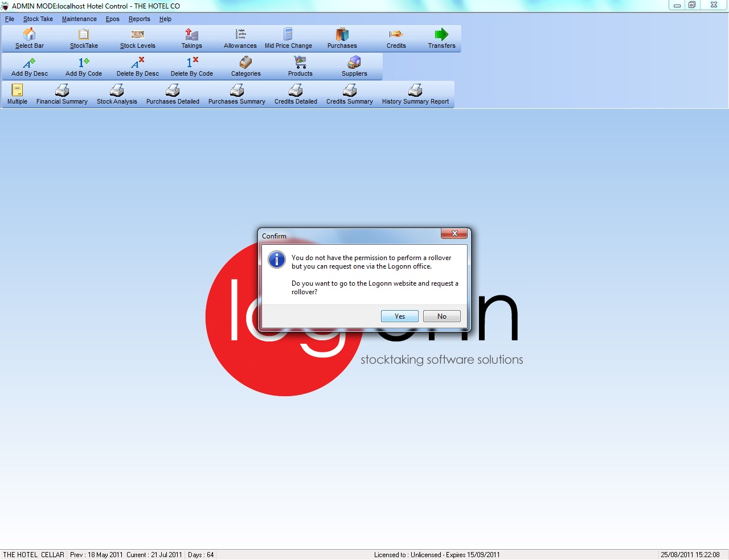Open the Maintenance menu
The width and height of the screenshot is (729, 560).
point(79,19)
